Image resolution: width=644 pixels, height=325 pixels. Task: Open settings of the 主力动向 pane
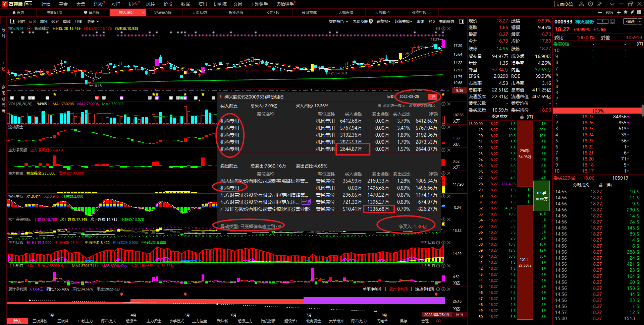pos(438,266)
